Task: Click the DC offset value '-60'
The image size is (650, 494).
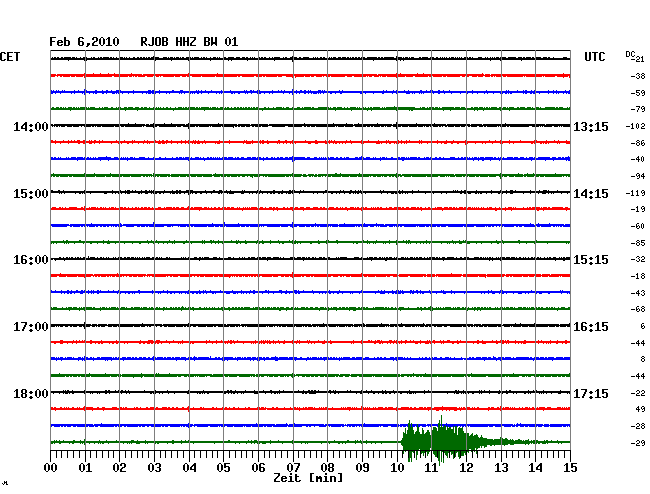Action: [x=638, y=226]
